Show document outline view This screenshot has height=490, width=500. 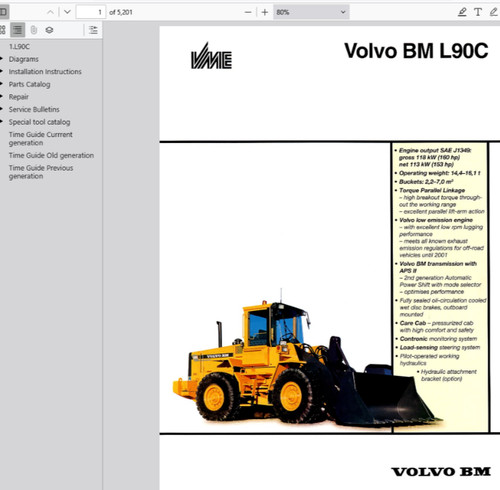pos(18,30)
